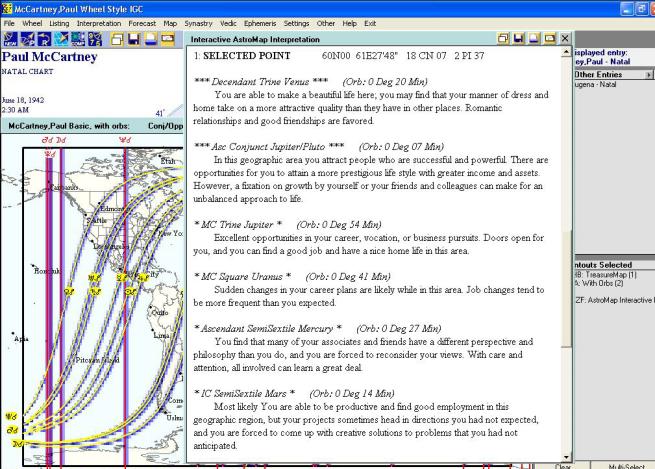Select the 'TreasureMap (1)' printout entry
The height and width of the screenshot is (469, 655).
pyautogui.click(x=606, y=274)
